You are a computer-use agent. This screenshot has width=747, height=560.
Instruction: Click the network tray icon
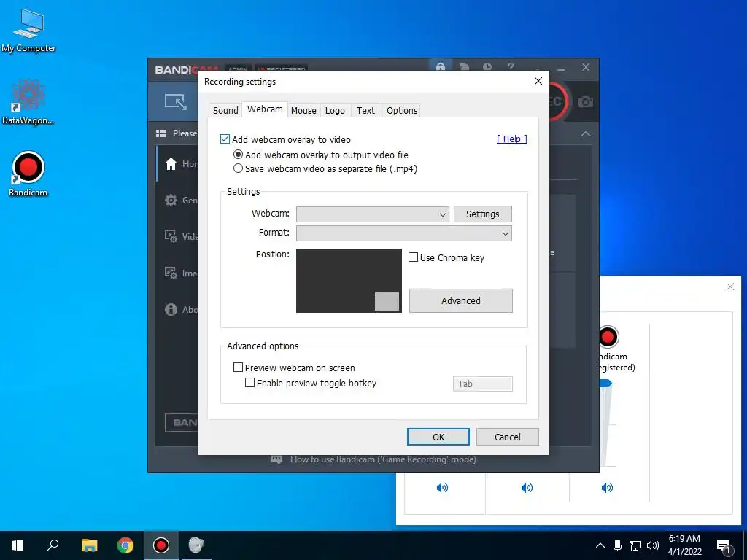(x=635, y=545)
